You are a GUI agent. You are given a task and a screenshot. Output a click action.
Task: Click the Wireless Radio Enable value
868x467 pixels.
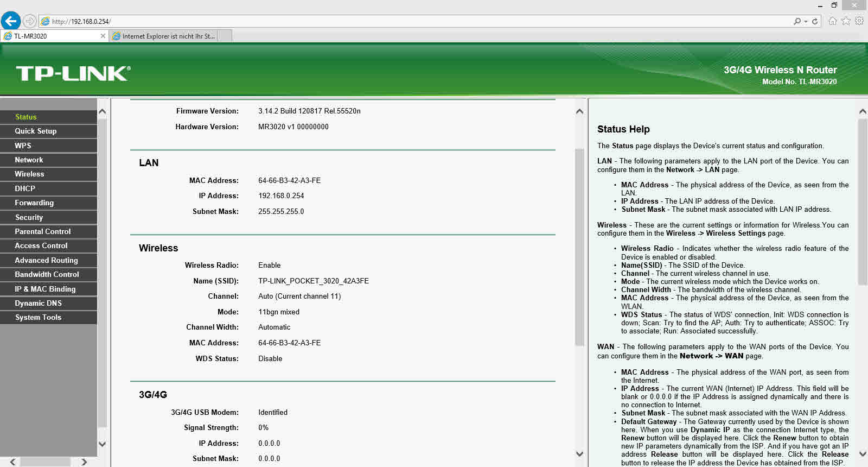pyautogui.click(x=270, y=265)
